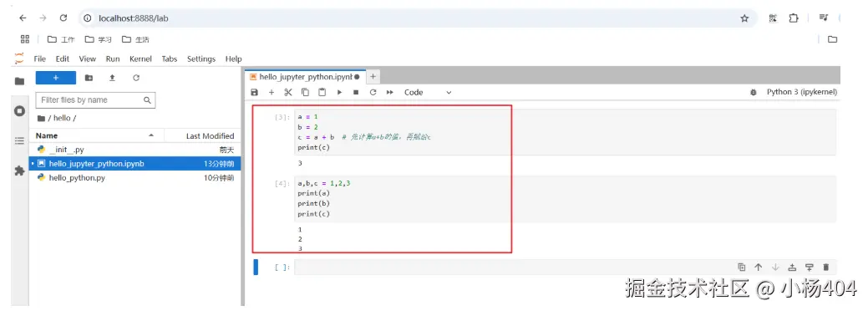Open the Tabs menu
868x311 pixels.
(170, 59)
